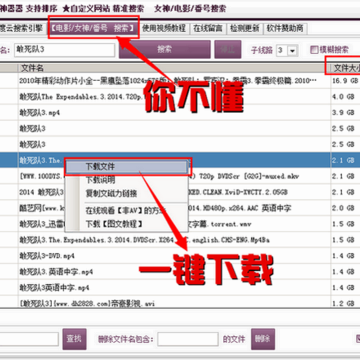Switch to the 搜云搜索引擎 tab
This screenshot has height=360, width=360.
click(21, 29)
